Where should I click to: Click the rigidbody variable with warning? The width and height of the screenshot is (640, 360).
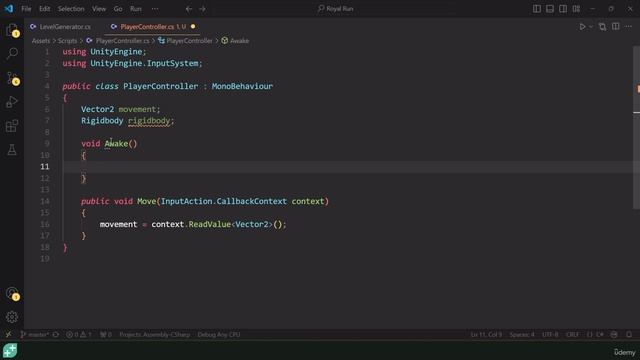tap(149, 121)
